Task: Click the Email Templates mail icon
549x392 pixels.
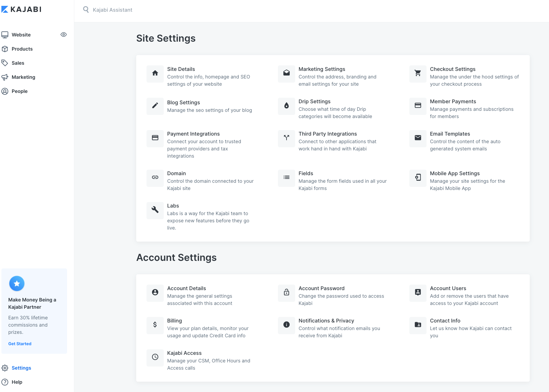Action: [418, 138]
